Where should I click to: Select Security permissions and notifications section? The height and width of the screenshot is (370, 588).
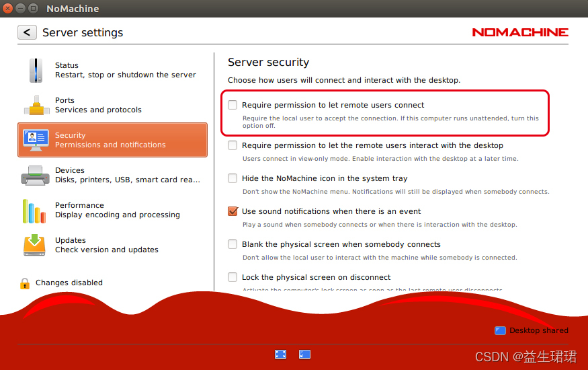point(112,140)
